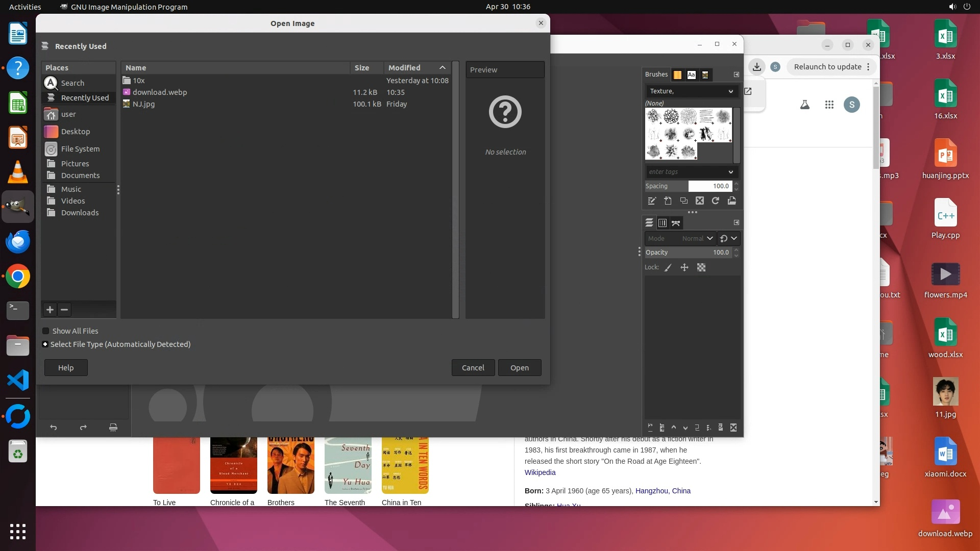Screen dimensions: 980x551
Task: Click the lock alpha channel checkerboard icon
Action: (x=701, y=267)
